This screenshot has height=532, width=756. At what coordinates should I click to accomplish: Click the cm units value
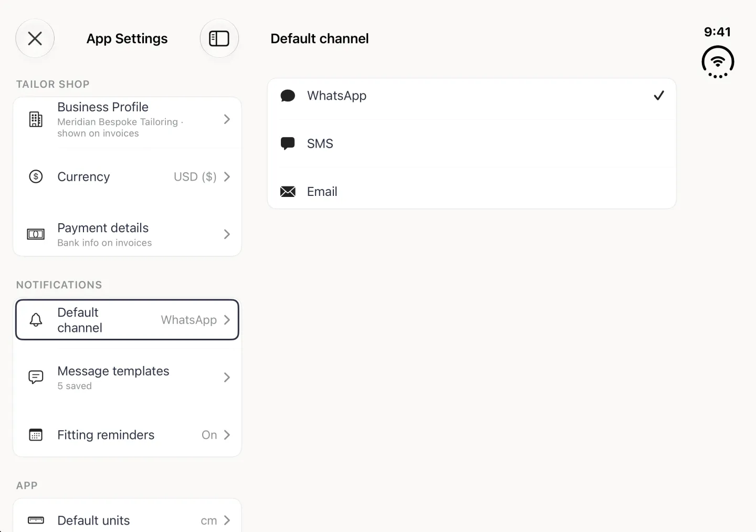pos(208,521)
